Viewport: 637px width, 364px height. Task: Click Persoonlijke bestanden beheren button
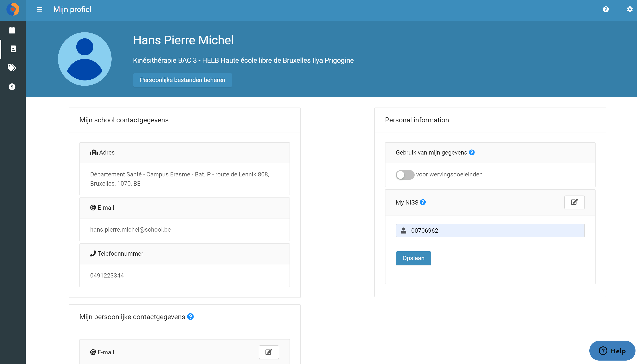[182, 80]
